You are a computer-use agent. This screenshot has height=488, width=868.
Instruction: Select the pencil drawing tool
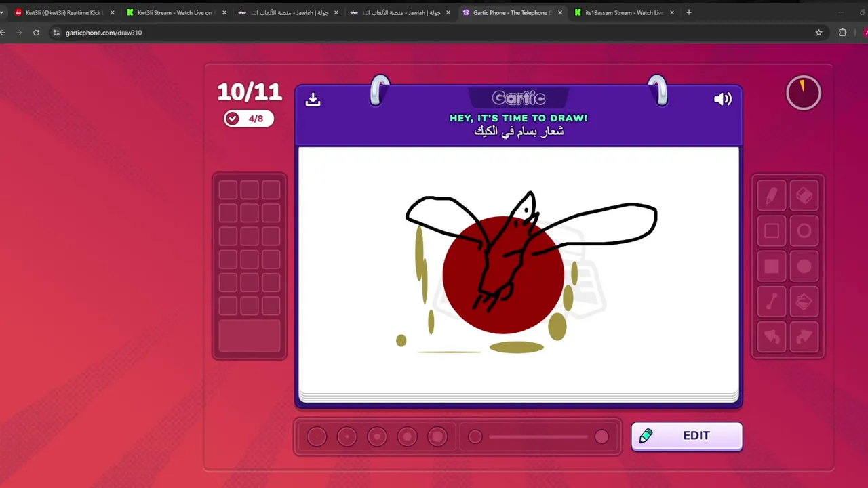772,196
